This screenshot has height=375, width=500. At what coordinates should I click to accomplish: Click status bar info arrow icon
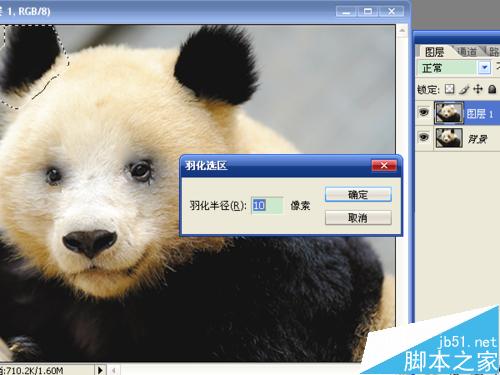click(100, 370)
